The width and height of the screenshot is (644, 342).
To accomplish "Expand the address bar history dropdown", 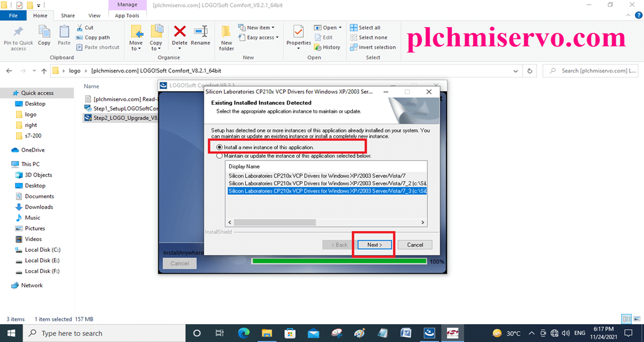I will pyautogui.click(x=516, y=71).
